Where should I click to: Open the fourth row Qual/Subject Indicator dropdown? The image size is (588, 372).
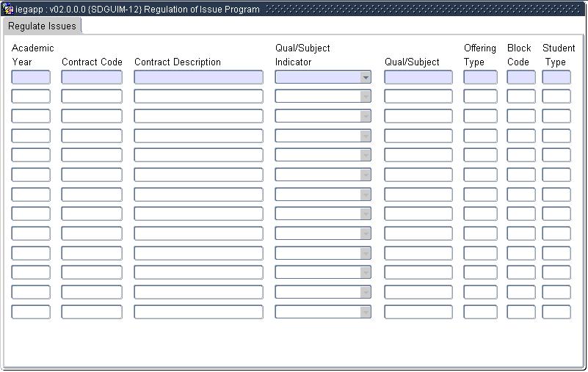365,136
